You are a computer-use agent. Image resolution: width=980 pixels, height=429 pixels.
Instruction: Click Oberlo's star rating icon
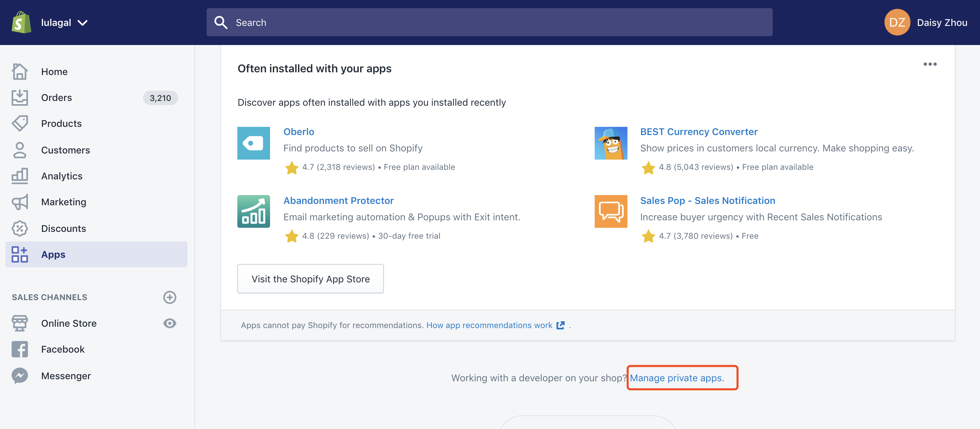tap(292, 167)
